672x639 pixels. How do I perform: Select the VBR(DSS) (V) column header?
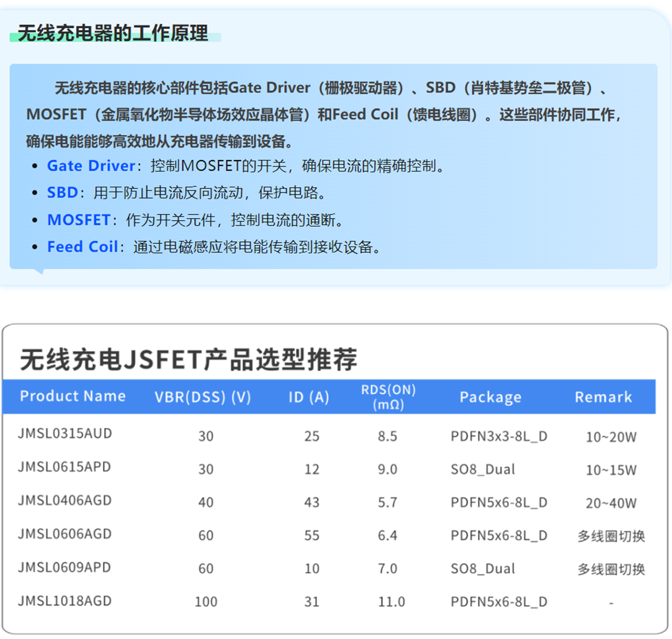coord(203,397)
